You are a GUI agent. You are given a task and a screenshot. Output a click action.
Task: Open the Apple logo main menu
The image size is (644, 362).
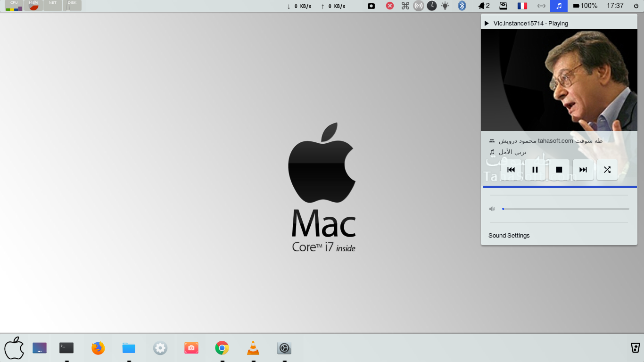14,348
